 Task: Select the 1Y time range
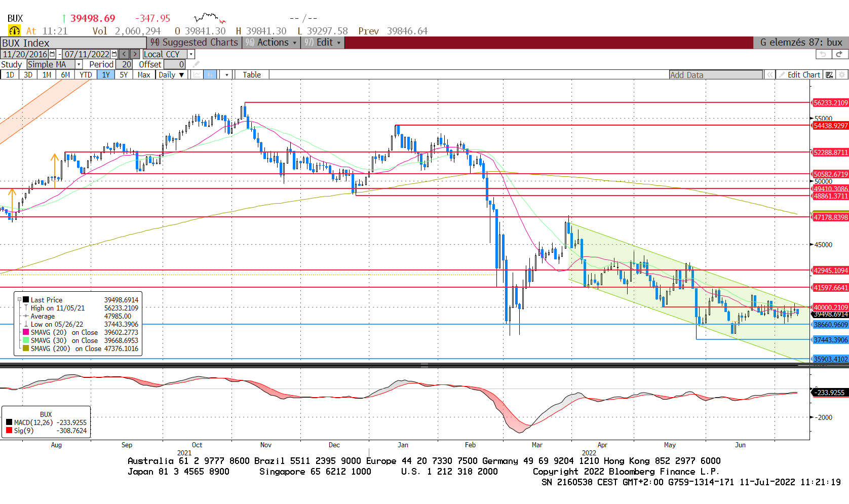[x=105, y=75]
